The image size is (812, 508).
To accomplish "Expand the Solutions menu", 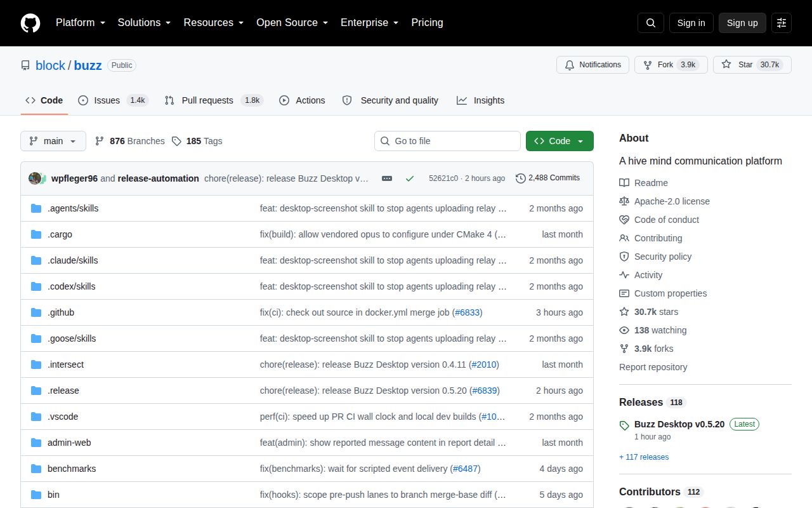I will 144,23.
